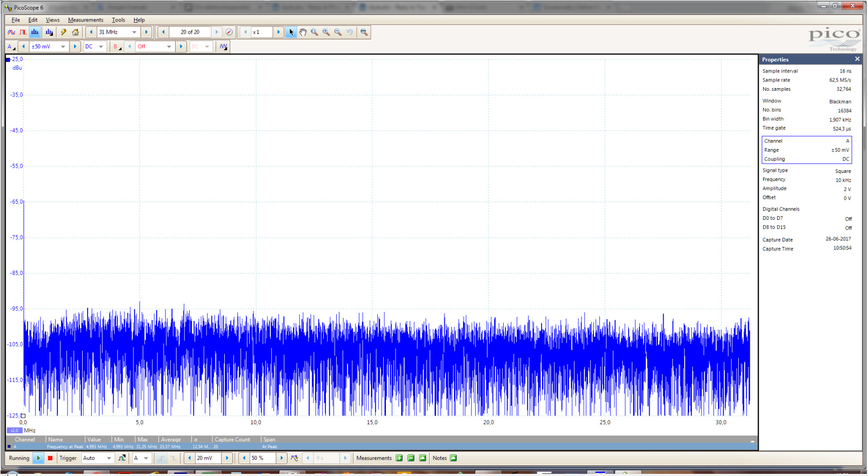Open the Help menu

click(139, 20)
